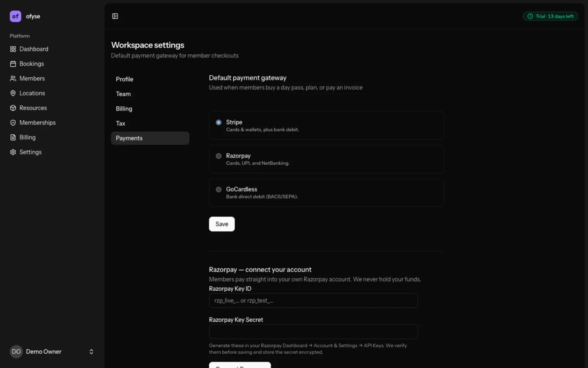Click the 'Bank direct debit (BACS/SEPA).' text
The width and height of the screenshot is (588, 368).
(x=262, y=197)
